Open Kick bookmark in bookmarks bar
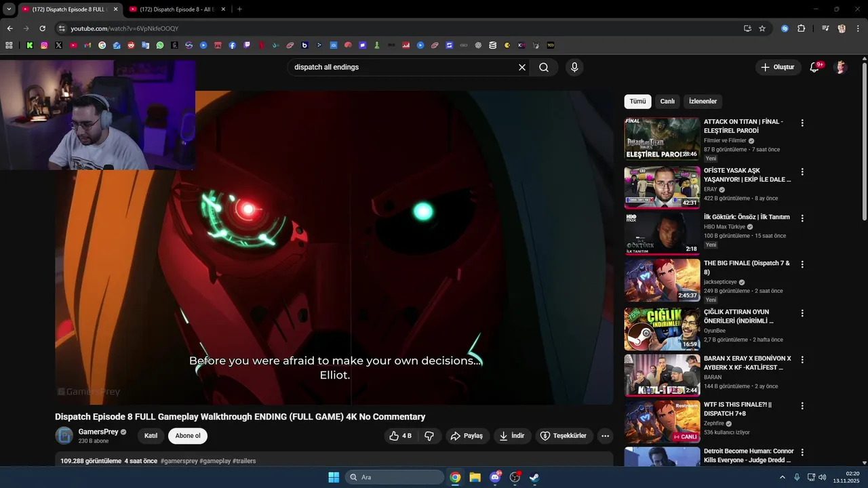This screenshot has width=868, height=488. tap(30, 45)
